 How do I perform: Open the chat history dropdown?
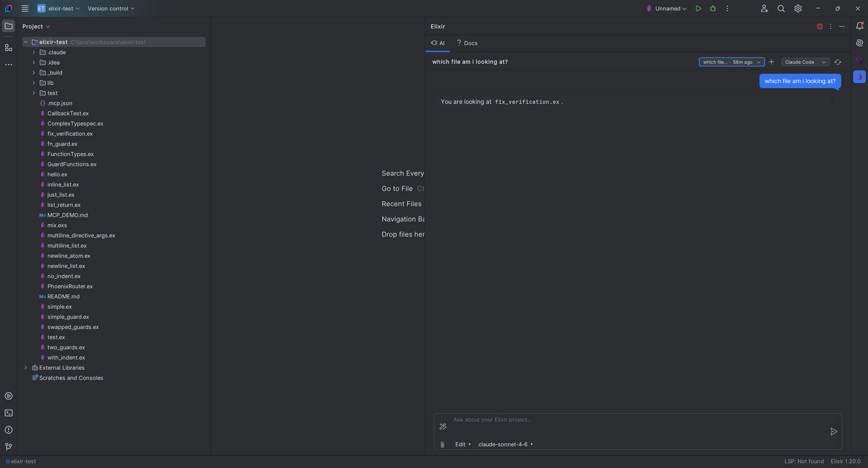coord(732,62)
